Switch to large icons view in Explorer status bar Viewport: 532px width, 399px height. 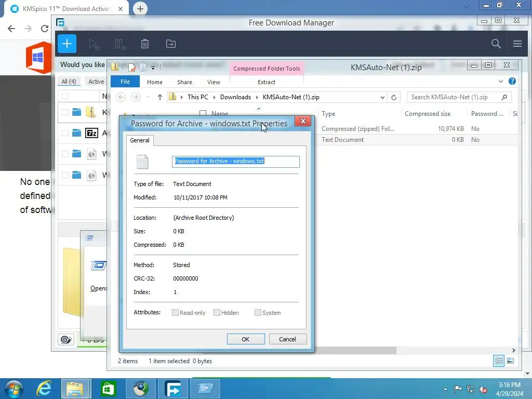tap(510, 361)
